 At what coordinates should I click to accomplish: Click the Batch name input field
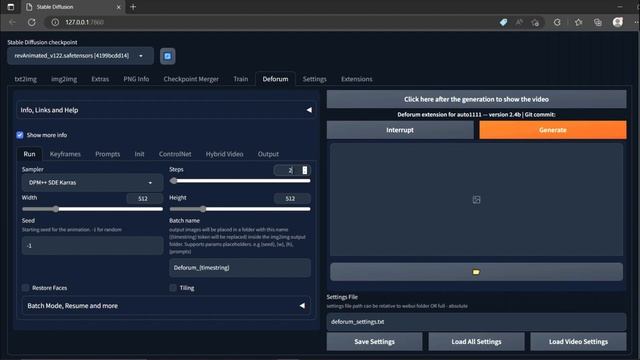click(240, 268)
